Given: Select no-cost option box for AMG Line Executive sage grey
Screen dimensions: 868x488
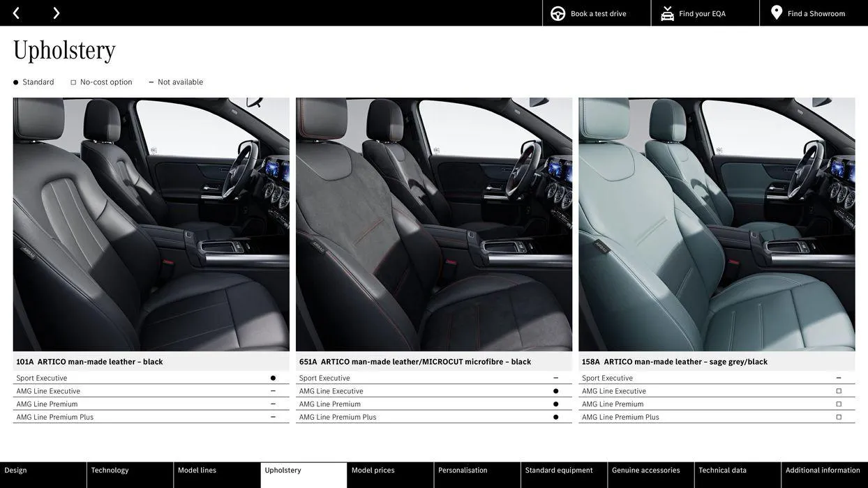Looking at the screenshot, I should pos(839,391).
